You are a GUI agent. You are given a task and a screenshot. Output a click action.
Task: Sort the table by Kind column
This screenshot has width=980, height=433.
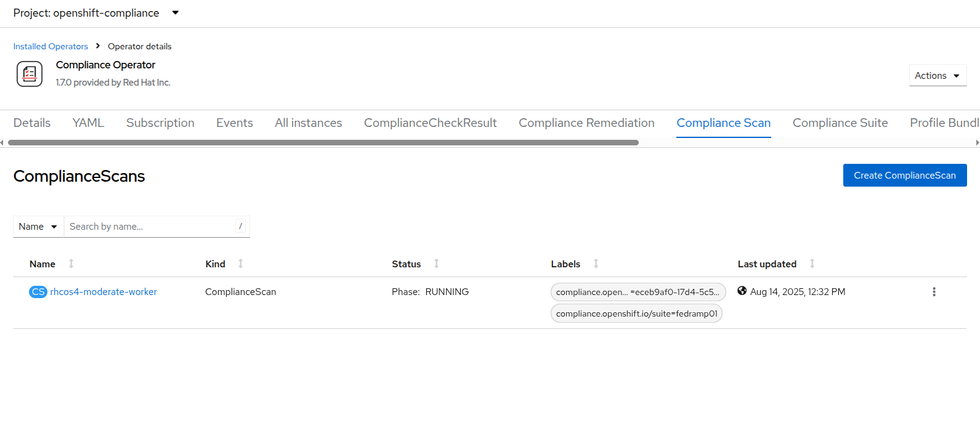coord(225,264)
